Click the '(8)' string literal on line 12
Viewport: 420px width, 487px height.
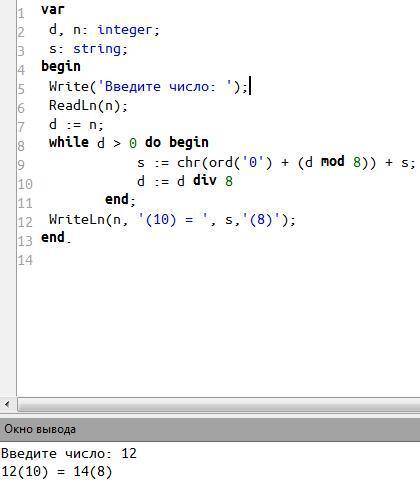click(x=261, y=220)
